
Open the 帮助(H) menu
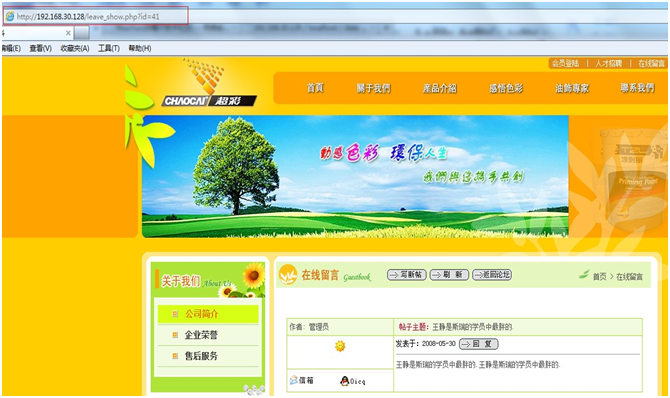(140, 48)
